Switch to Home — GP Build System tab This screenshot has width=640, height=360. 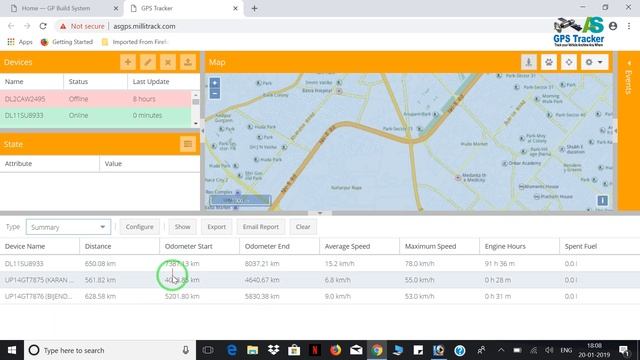coord(61,8)
